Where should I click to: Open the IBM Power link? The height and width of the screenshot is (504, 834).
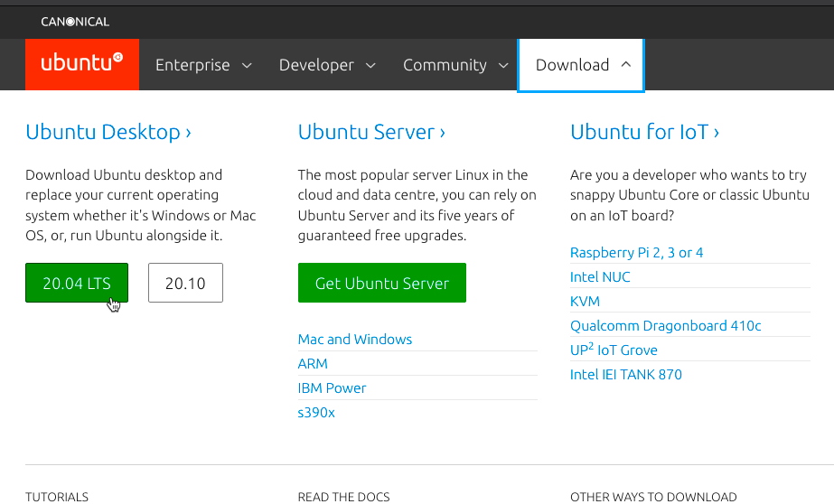(332, 388)
